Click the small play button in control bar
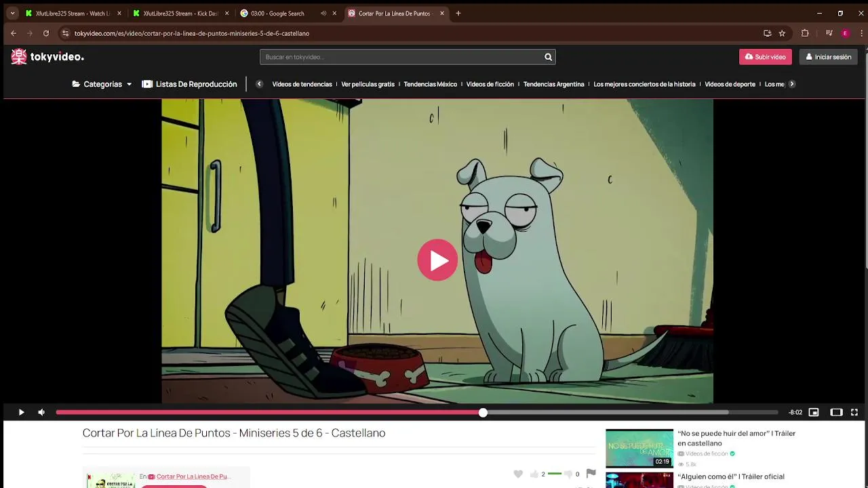This screenshot has width=868, height=488. point(21,412)
